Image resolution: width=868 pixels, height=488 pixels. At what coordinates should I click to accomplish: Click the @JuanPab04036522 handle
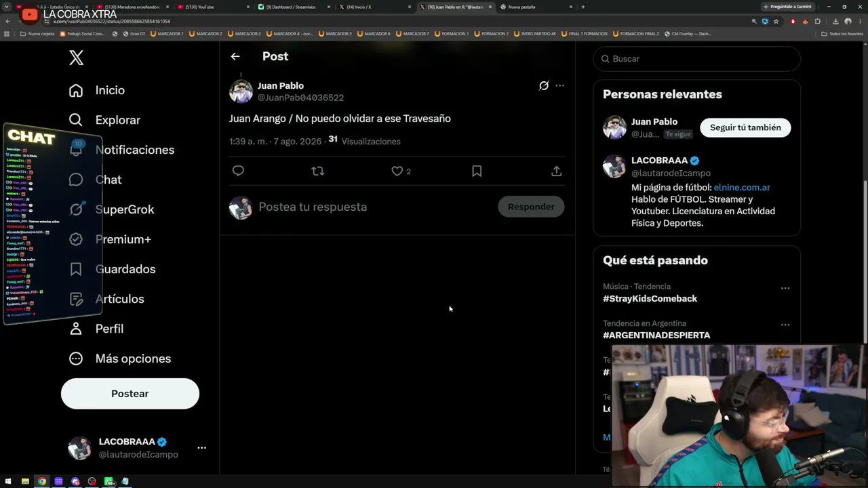coord(300,98)
